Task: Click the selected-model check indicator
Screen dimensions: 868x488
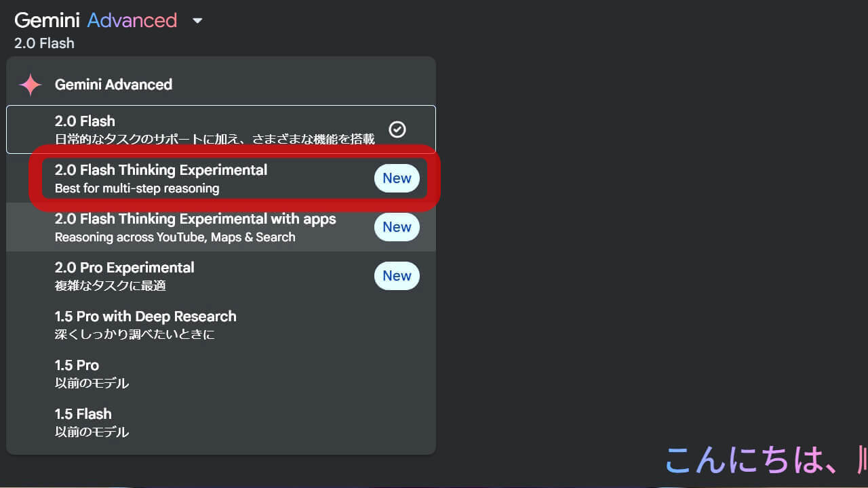Action: [397, 129]
